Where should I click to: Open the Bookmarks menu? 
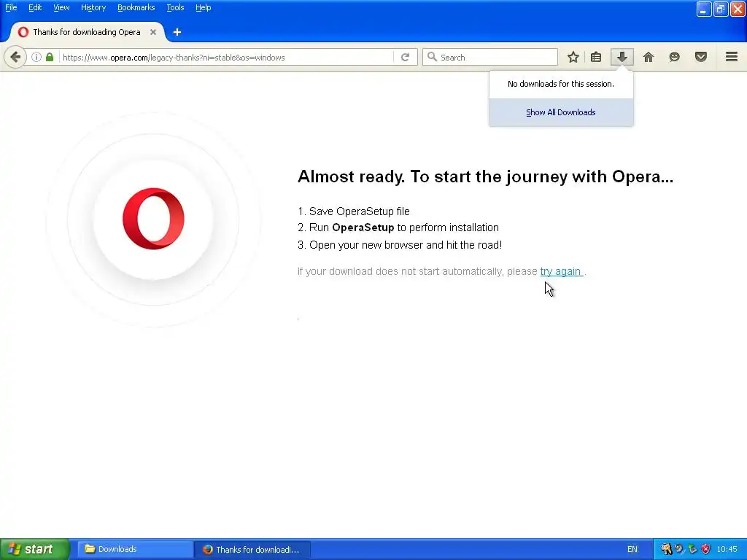136,7
